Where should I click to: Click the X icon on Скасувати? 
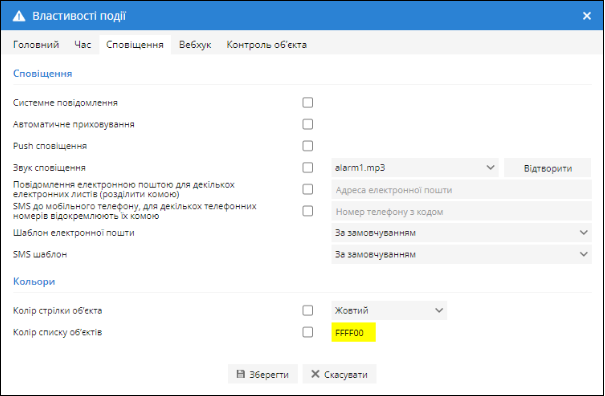click(x=315, y=374)
